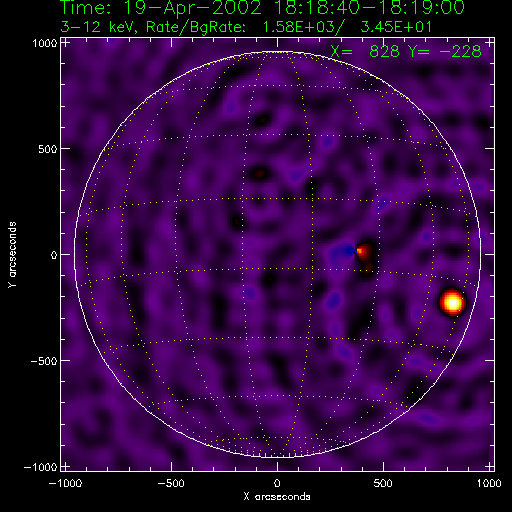This screenshot has width=512, height=512.
Task: Click the blue spot beside the red source
Action: click(349, 251)
